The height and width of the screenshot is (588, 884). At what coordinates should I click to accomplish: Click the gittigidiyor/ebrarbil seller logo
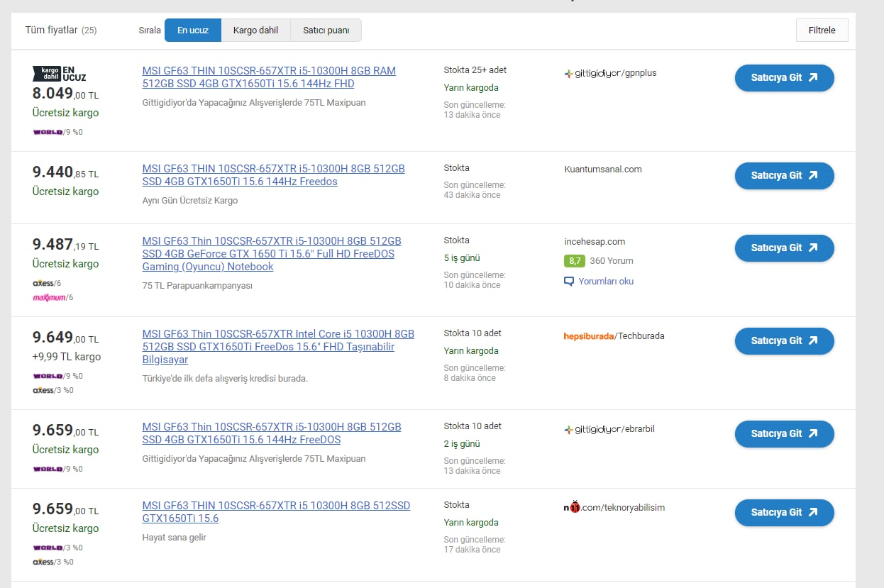click(610, 429)
